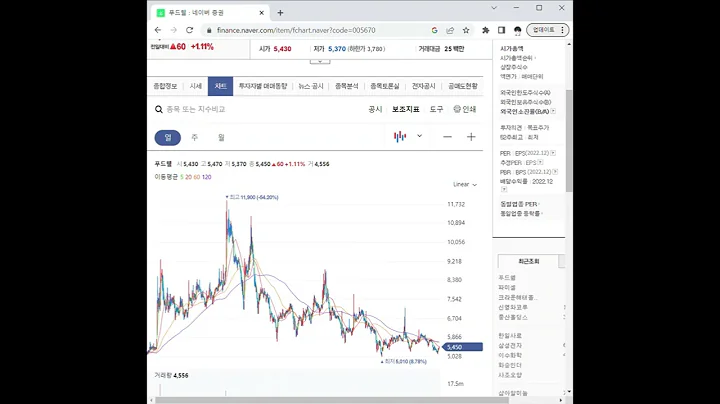The width and height of the screenshot is (720, 404).
Task: Toggle the 5-day moving average
Action: pyautogui.click(x=182, y=177)
